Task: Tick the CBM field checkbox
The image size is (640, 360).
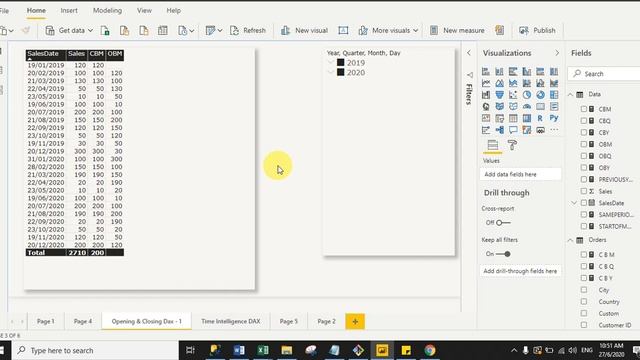Action: pyautogui.click(x=584, y=109)
